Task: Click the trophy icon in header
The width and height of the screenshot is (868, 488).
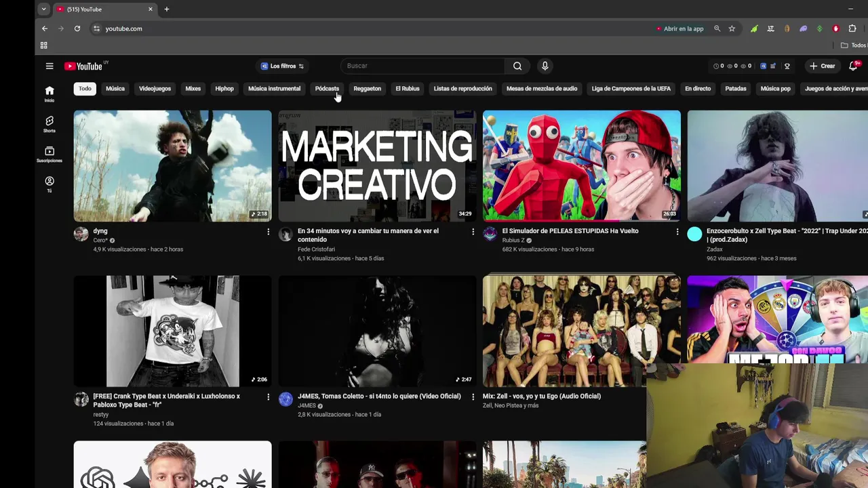Action: click(x=787, y=66)
